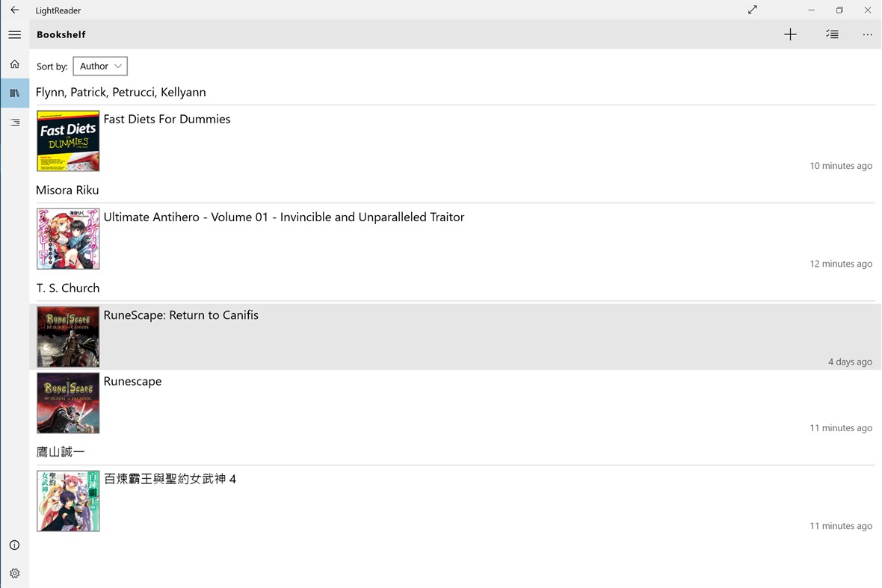Open Settings with the gear icon
The image size is (882, 588).
(14, 573)
